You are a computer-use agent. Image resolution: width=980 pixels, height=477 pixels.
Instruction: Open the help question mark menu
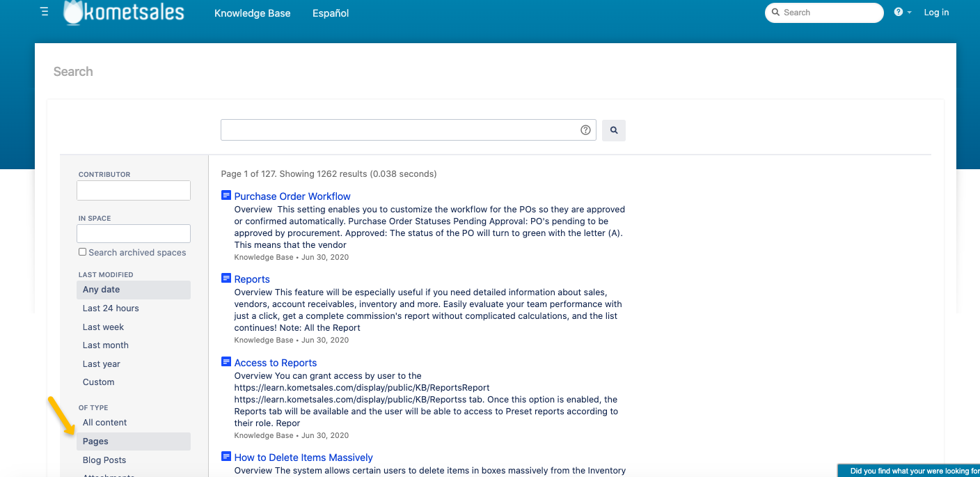[x=902, y=13]
